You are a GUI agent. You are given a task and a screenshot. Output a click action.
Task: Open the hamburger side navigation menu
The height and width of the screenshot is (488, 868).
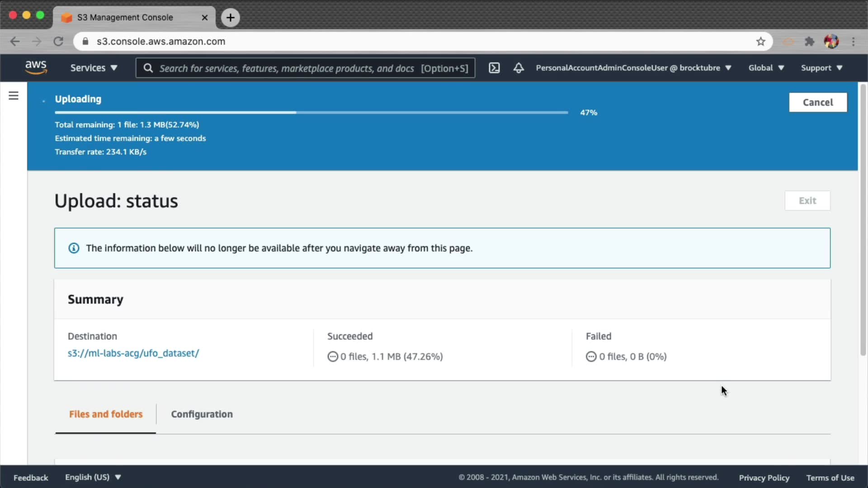(x=14, y=96)
